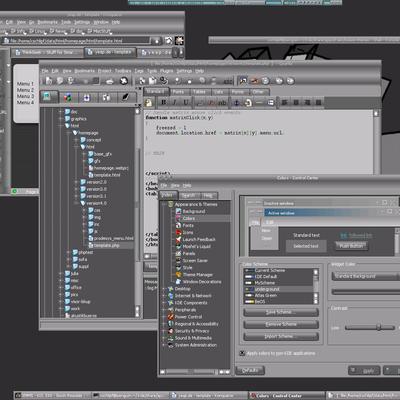Open the Fonts module icon in the Control Center

(178, 225)
